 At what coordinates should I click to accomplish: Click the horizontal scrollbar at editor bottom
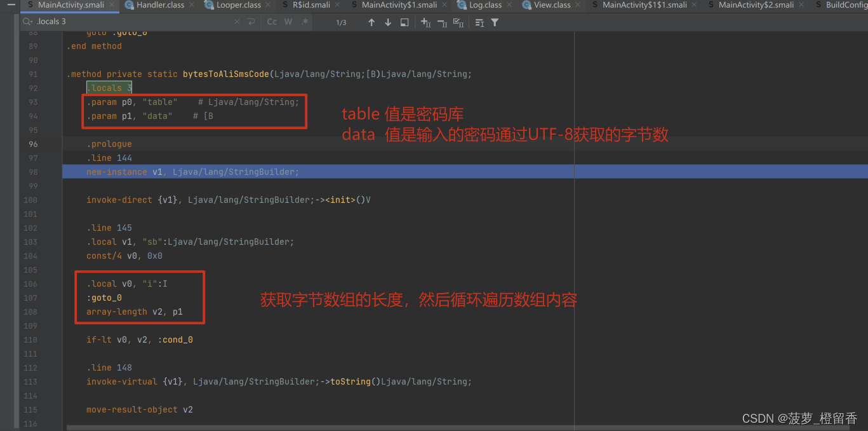coord(317,428)
